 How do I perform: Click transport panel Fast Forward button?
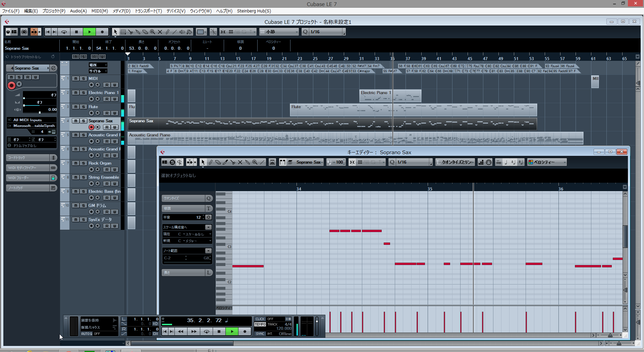194,332
